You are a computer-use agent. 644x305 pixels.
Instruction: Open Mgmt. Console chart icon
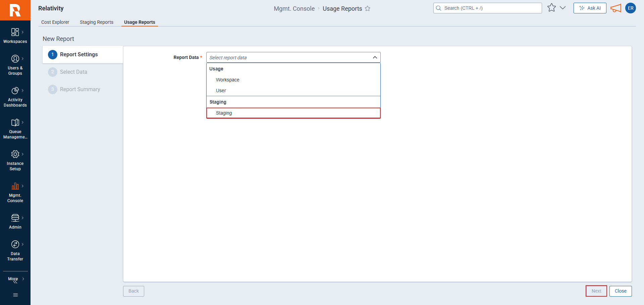tap(15, 186)
